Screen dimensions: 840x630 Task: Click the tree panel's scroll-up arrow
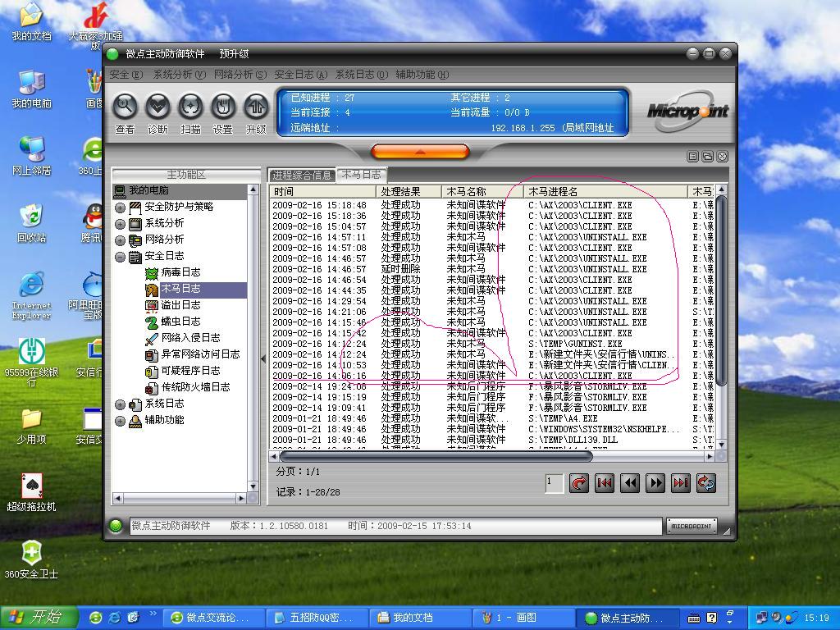pos(253,190)
